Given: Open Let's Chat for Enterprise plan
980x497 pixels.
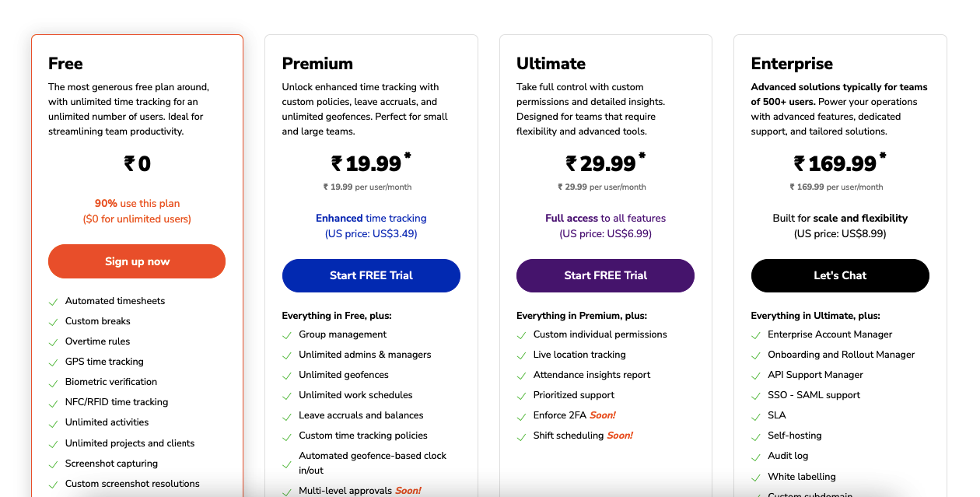Looking at the screenshot, I should coord(840,275).
